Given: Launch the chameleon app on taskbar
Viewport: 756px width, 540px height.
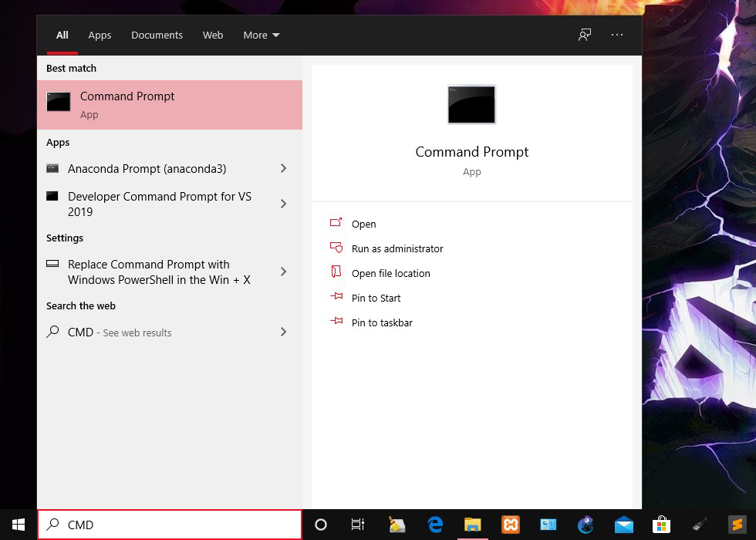Looking at the screenshot, I should [x=586, y=525].
